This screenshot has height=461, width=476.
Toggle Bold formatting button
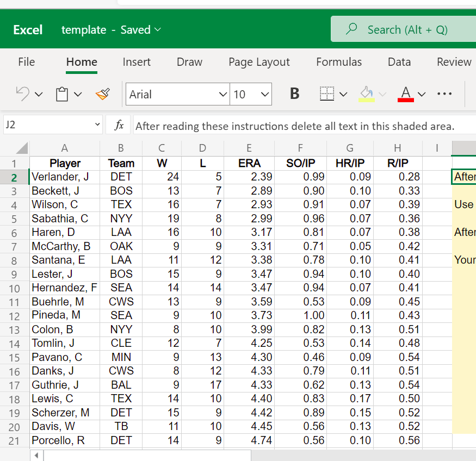pos(294,94)
